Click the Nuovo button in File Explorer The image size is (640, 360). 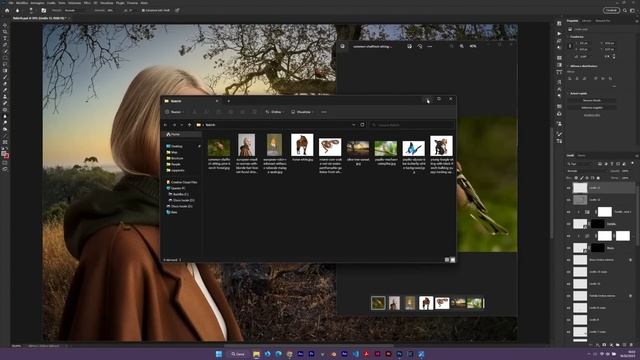[x=175, y=112]
